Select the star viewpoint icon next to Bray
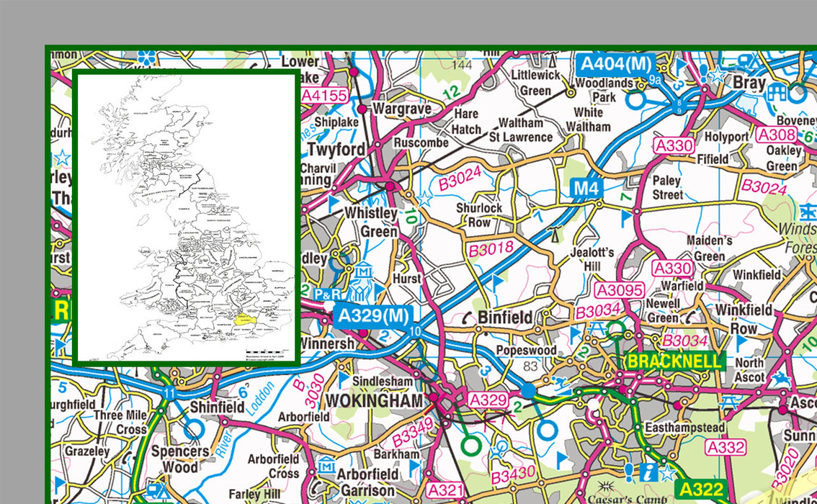Viewport: 817px width, 504px height. click(717, 74)
